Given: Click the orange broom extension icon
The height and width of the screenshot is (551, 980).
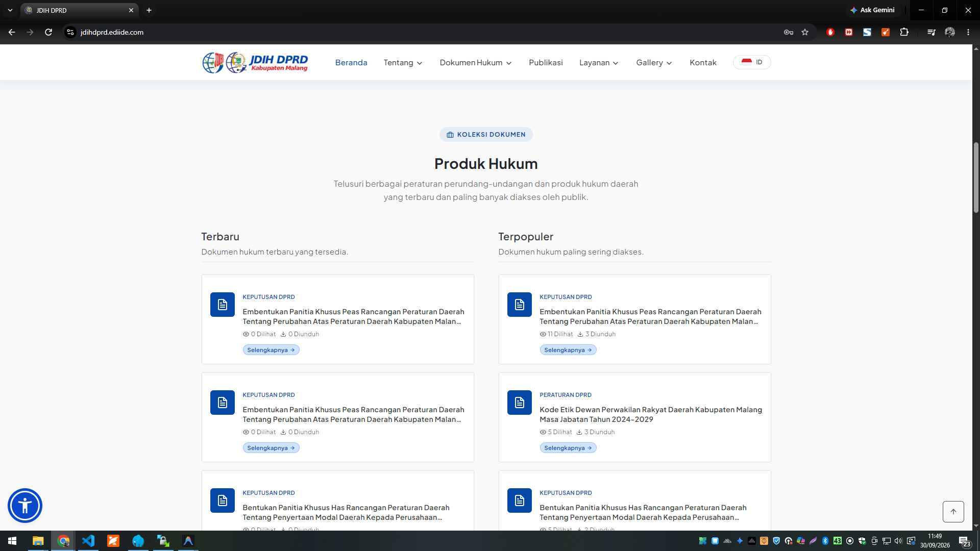Looking at the screenshot, I should 886,32.
